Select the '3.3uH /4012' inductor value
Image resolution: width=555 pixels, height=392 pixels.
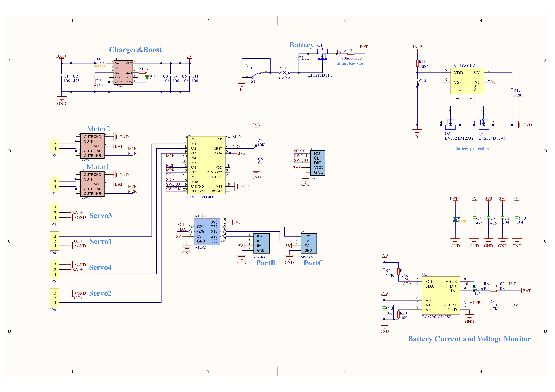coord(102,66)
